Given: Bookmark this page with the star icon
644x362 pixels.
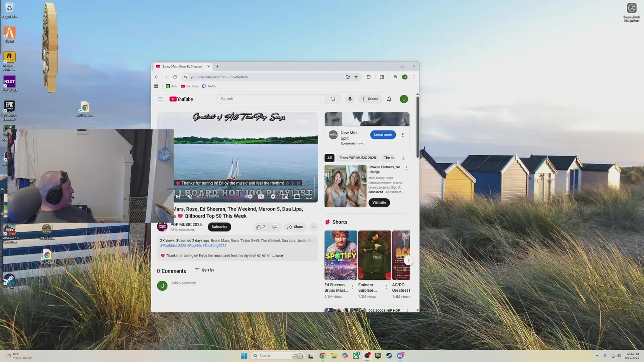Looking at the screenshot, I should tap(356, 77).
